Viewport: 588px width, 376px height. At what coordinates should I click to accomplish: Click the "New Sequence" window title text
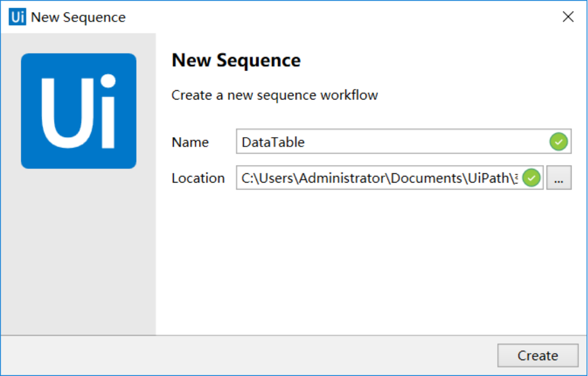[x=78, y=17]
